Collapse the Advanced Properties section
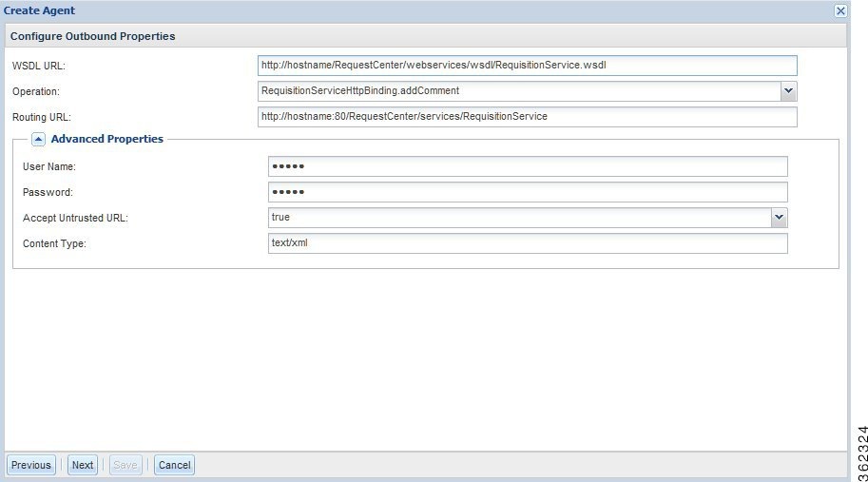This screenshot has width=868, height=482. (38, 140)
